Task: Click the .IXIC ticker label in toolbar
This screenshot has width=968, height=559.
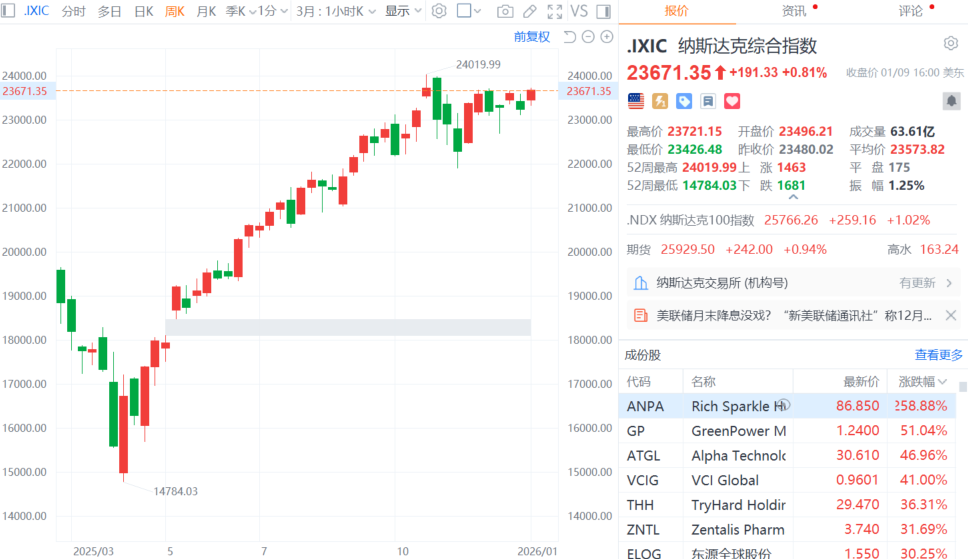Action: point(36,11)
